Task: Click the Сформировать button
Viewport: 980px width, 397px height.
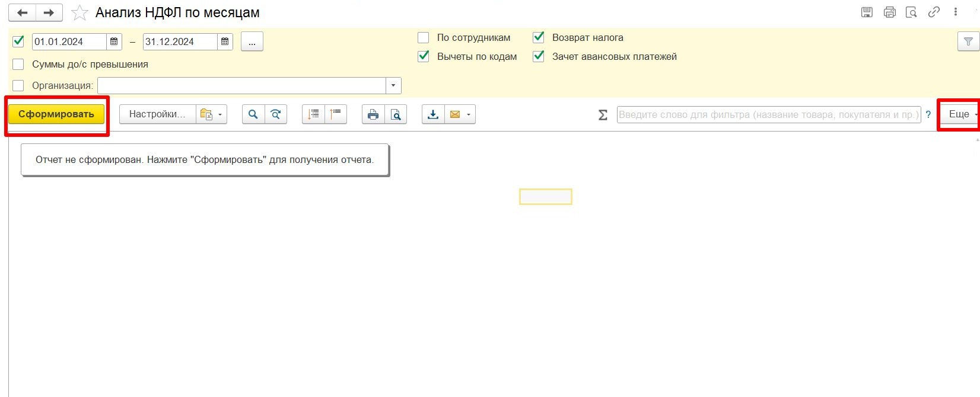Action: tap(56, 114)
